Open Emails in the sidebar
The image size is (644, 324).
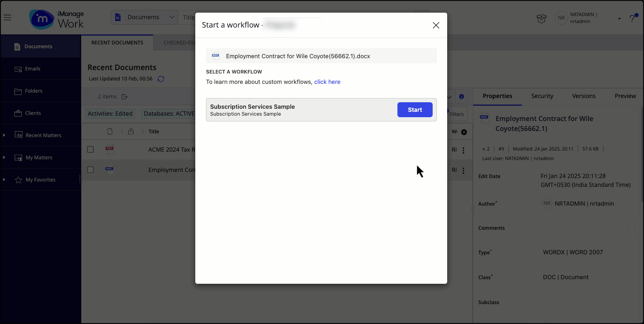41,69
